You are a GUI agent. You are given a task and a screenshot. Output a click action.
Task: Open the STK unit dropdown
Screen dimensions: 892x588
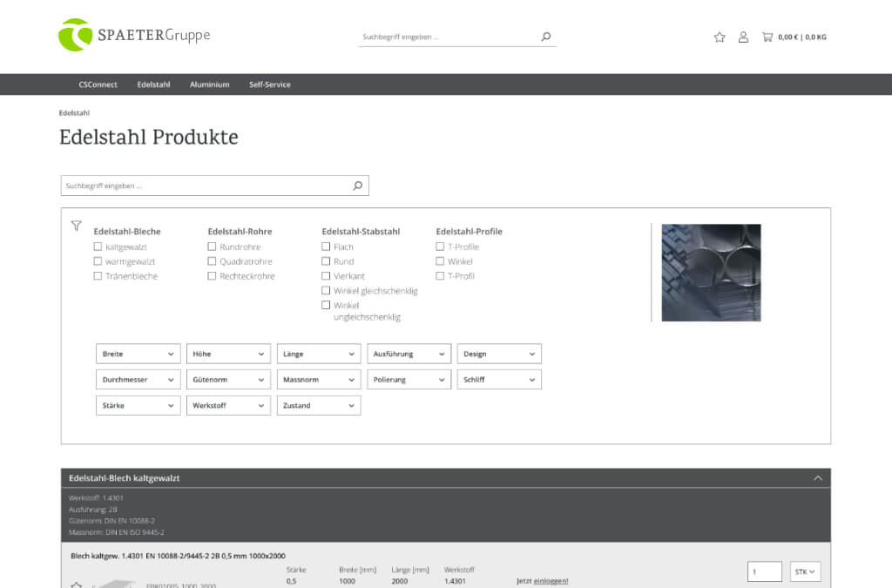pyautogui.click(x=805, y=571)
